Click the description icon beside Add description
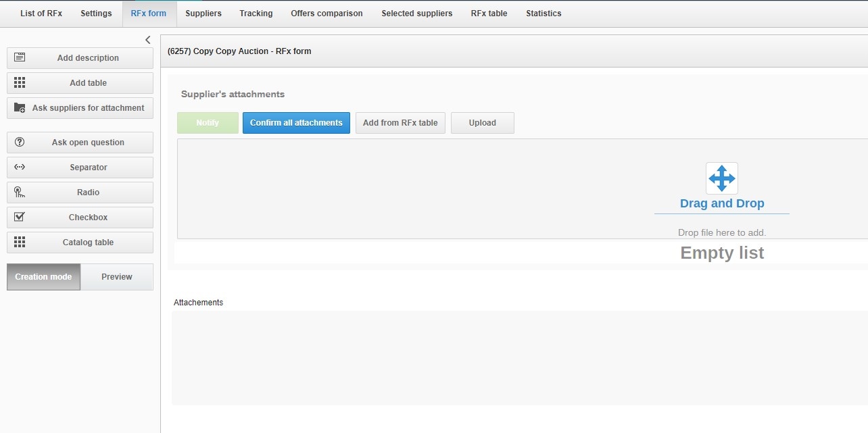The image size is (868, 433). click(x=20, y=58)
